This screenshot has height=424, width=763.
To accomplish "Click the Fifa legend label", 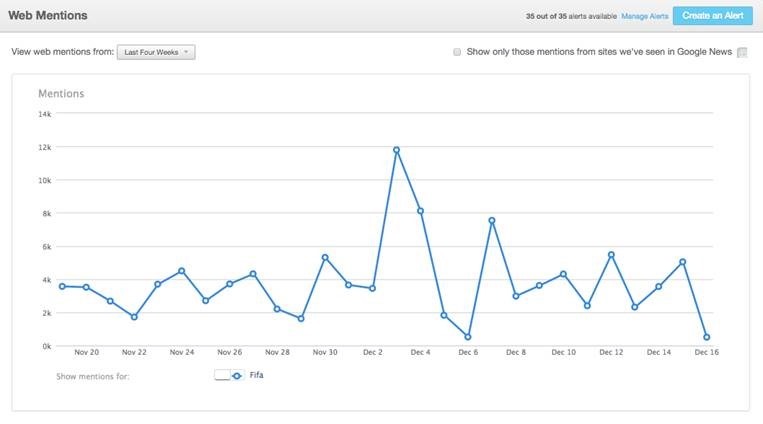I will [x=256, y=376].
